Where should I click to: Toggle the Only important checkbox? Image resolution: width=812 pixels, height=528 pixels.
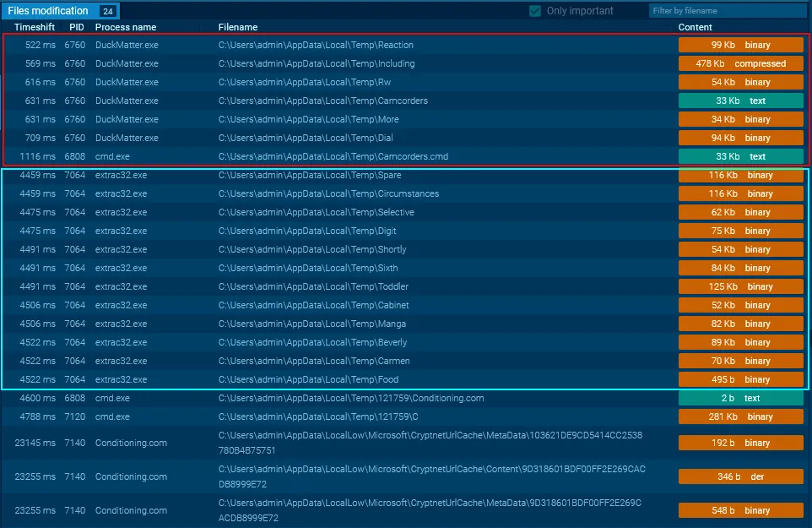pos(535,11)
